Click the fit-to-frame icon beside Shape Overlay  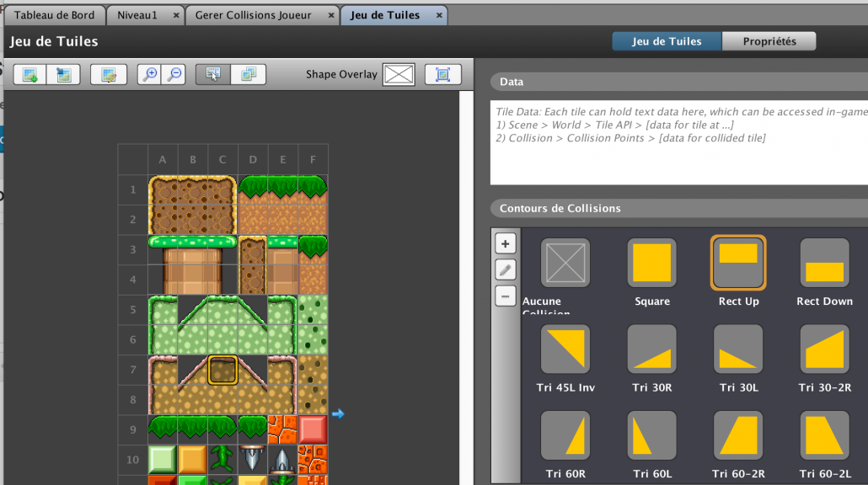pos(442,74)
